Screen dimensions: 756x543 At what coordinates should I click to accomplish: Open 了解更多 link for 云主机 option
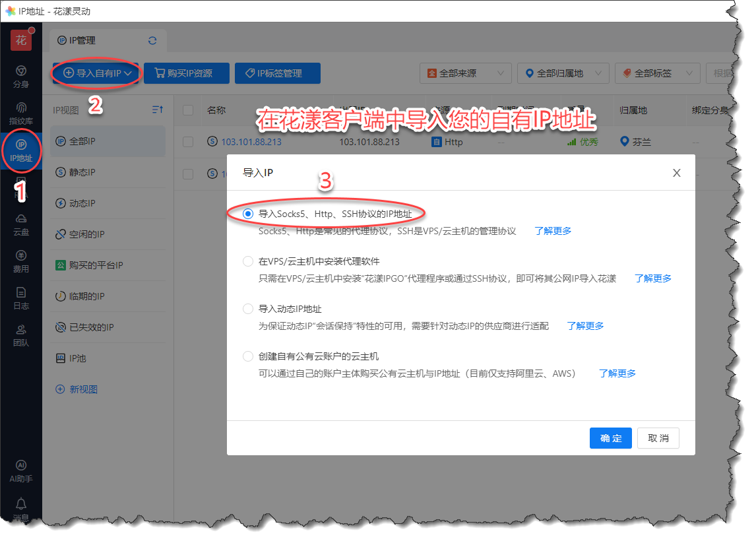(x=617, y=373)
